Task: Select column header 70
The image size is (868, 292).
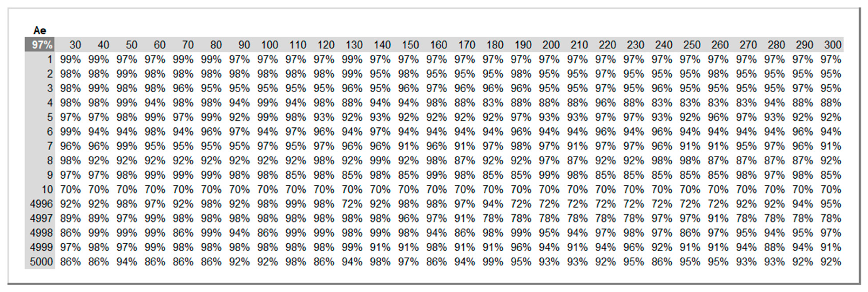Action: click(x=188, y=45)
